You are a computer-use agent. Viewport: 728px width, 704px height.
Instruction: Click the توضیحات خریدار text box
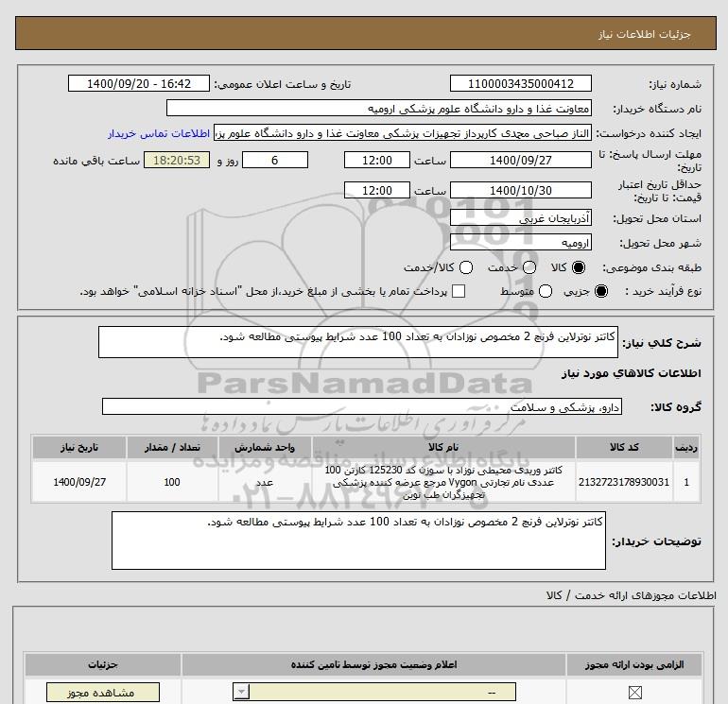tap(357, 541)
